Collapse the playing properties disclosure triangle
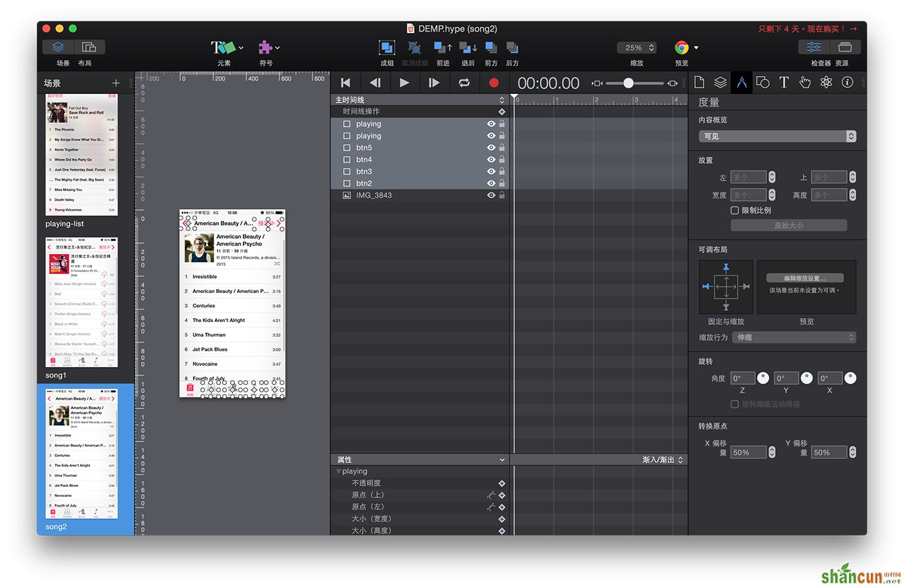This screenshot has width=904, height=588. point(339,472)
